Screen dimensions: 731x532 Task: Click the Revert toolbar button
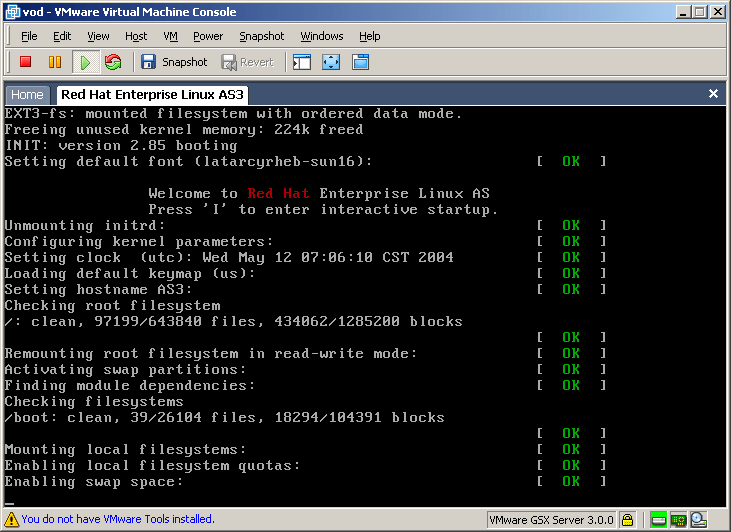point(248,62)
